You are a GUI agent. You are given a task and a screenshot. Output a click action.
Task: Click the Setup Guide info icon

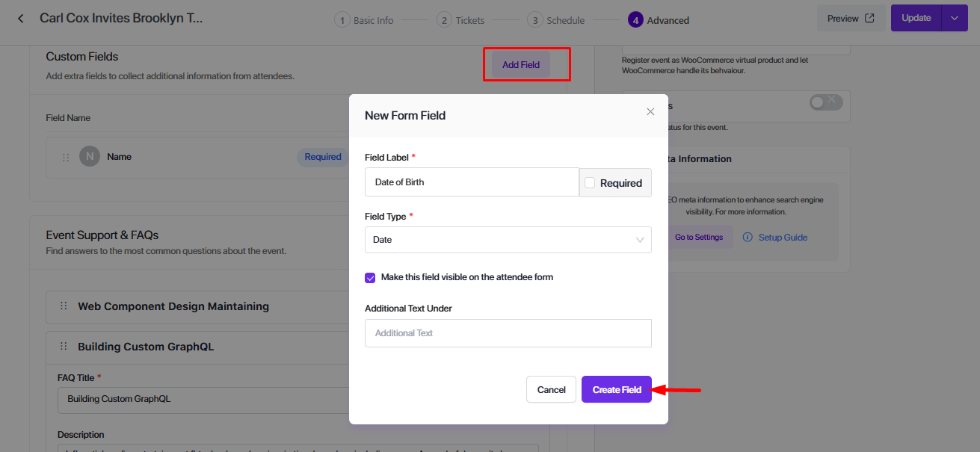pyautogui.click(x=748, y=238)
